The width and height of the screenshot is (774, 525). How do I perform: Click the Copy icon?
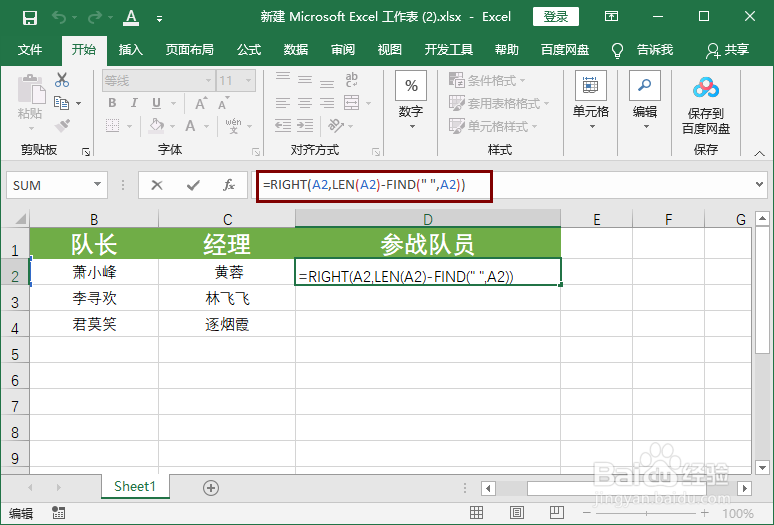(x=62, y=103)
